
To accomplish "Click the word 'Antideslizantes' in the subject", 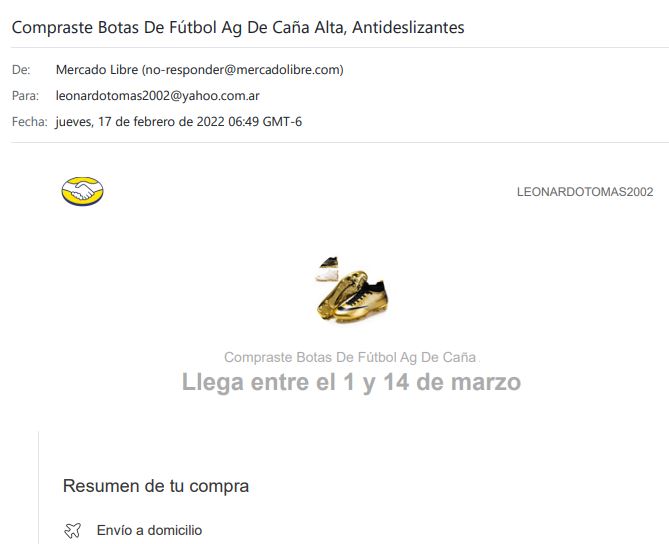I will [x=408, y=27].
